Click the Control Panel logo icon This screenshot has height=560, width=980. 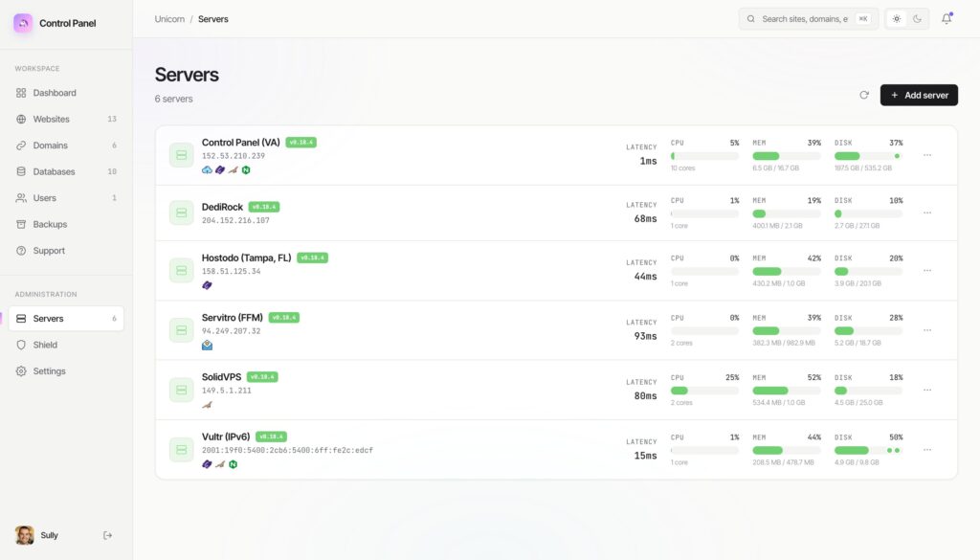point(23,23)
